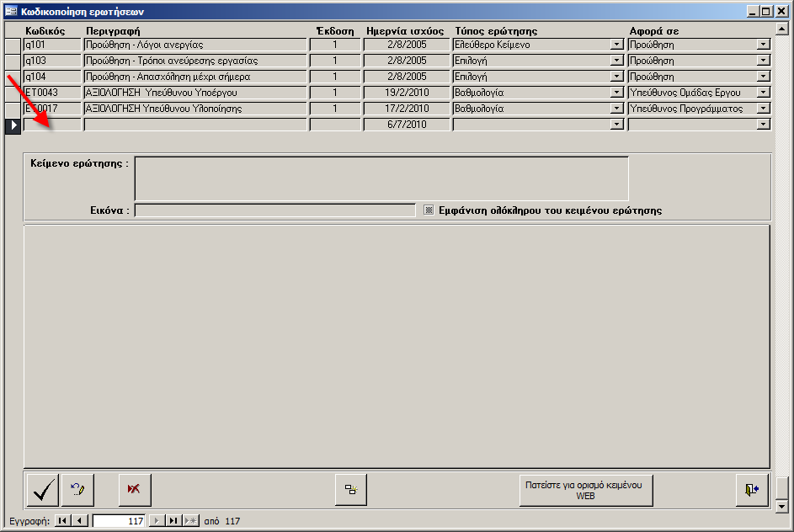Viewport: 794px width, 532px height.
Task: Click the add sub-item icon button
Action: tap(350, 490)
